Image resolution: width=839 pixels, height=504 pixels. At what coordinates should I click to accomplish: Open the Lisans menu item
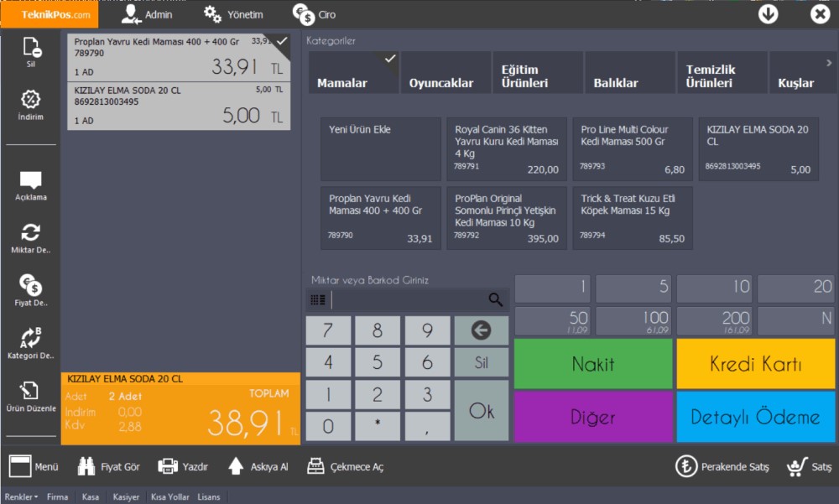(x=209, y=497)
